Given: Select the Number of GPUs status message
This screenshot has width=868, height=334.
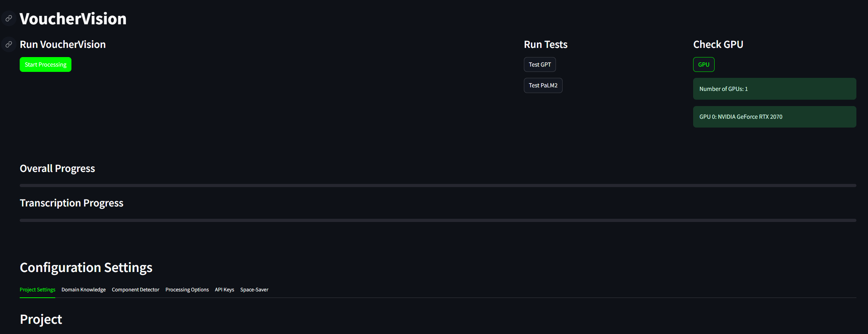Looking at the screenshot, I should pyautogui.click(x=775, y=89).
